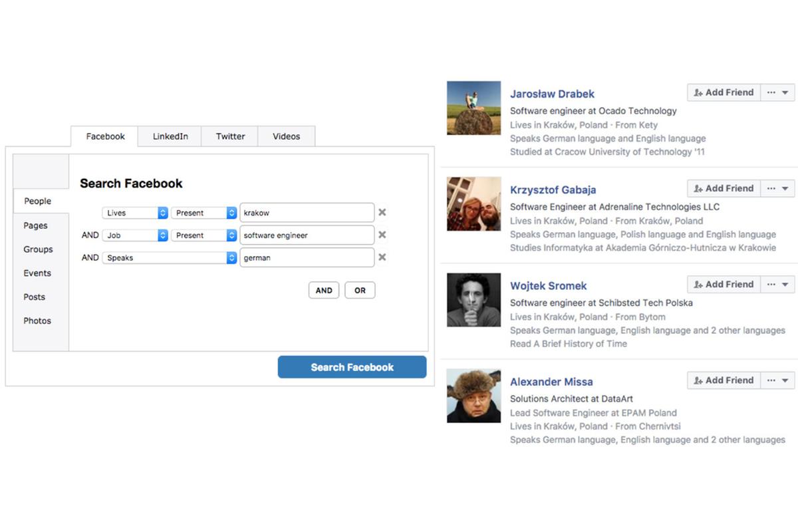Add Jarosław Drabek as friend
This screenshot has height=532, width=798.
pos(723,92)
